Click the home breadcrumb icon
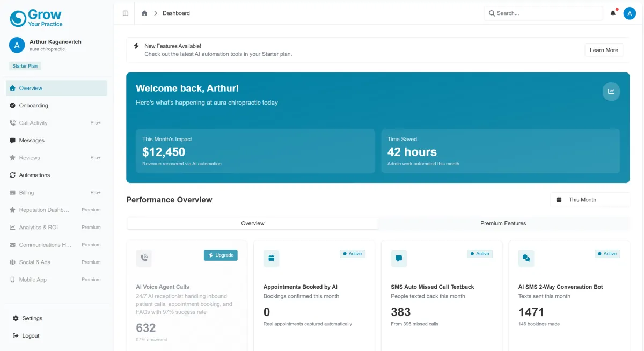This screenshot has height=351, width=644. 144,13
